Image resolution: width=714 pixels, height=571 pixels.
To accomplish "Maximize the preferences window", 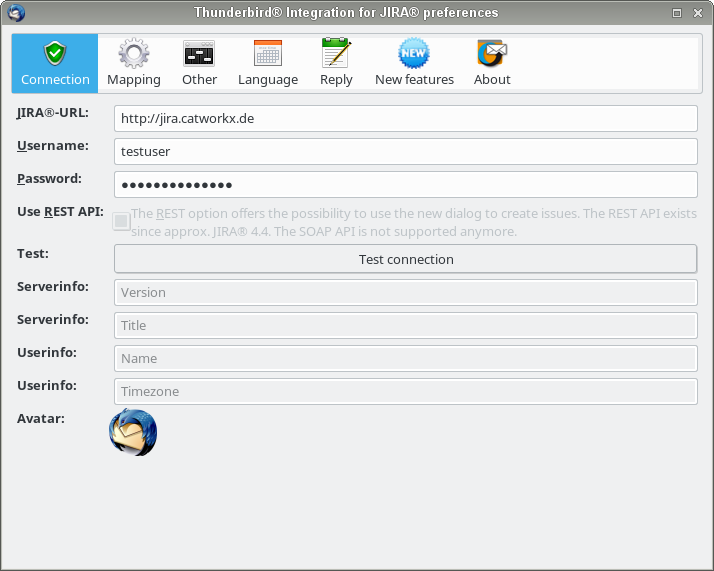I will pos(677,13).
